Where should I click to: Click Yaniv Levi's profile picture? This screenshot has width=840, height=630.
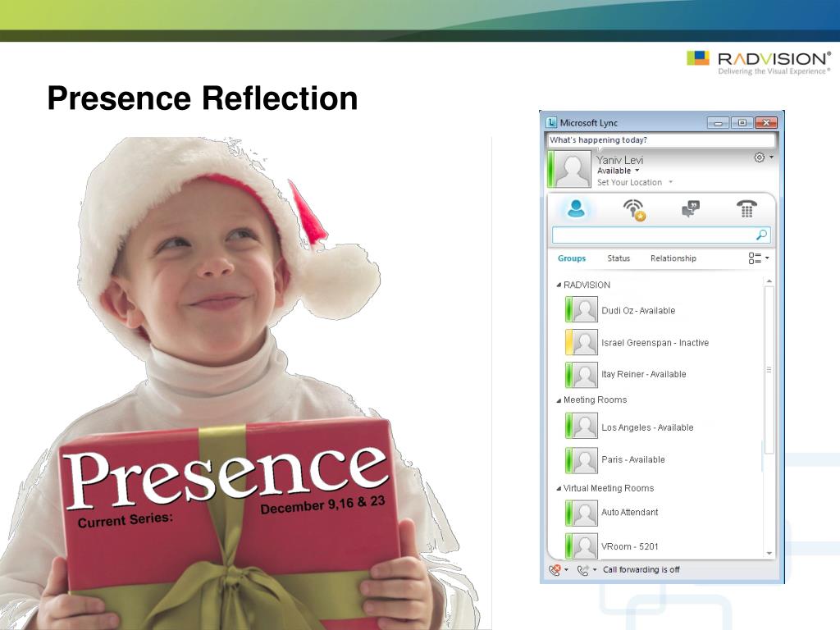tap(572, 169)
